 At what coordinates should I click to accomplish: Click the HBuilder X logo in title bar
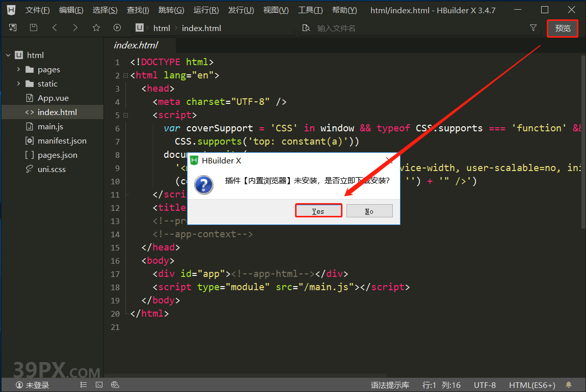pyautogui.click(x=11, y=10)
